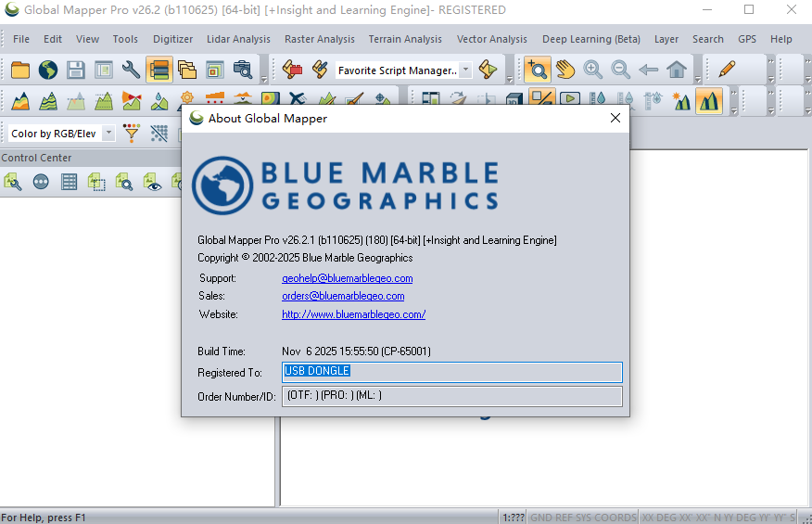The width and height of the screenshot is (812, 524).
Task: Open the Lidar filter funnel icon
Action: [x=132, y=134]
